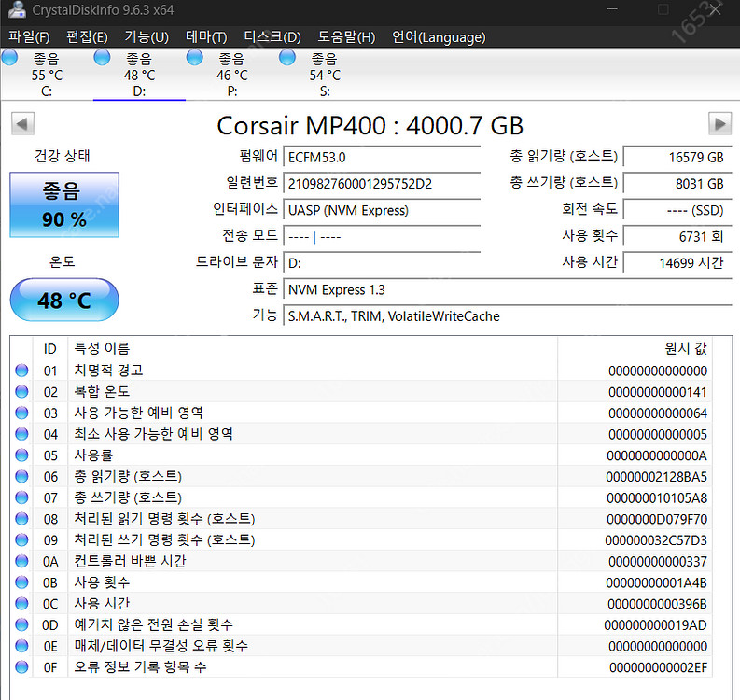This screenshot has width=740, height=700.
Task: Click status orb for attribute 02 복합 온도
Action: pyautogui.click(x=21, y=391)
